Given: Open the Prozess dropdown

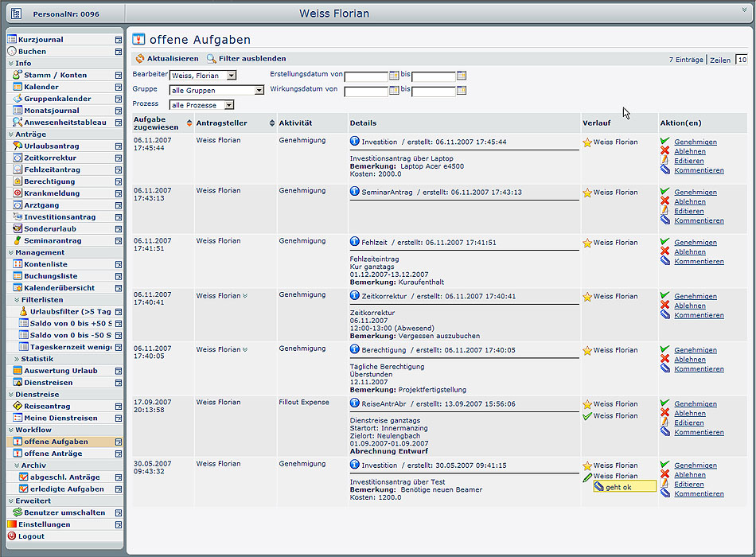Looking at the screenshot, I should click(x=229, y=105).
